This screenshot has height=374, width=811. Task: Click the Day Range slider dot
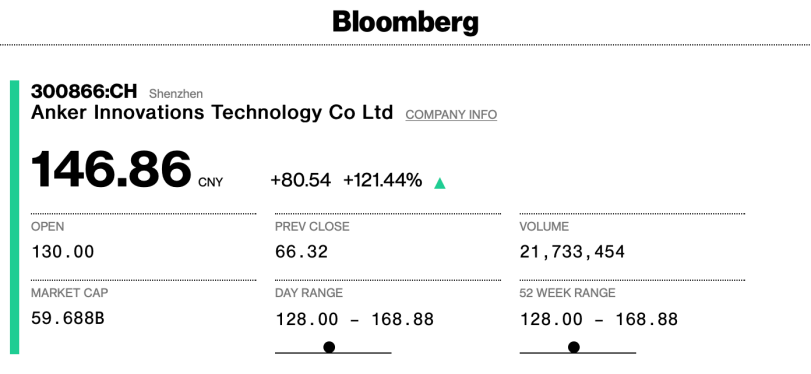(x=329, y=347)
